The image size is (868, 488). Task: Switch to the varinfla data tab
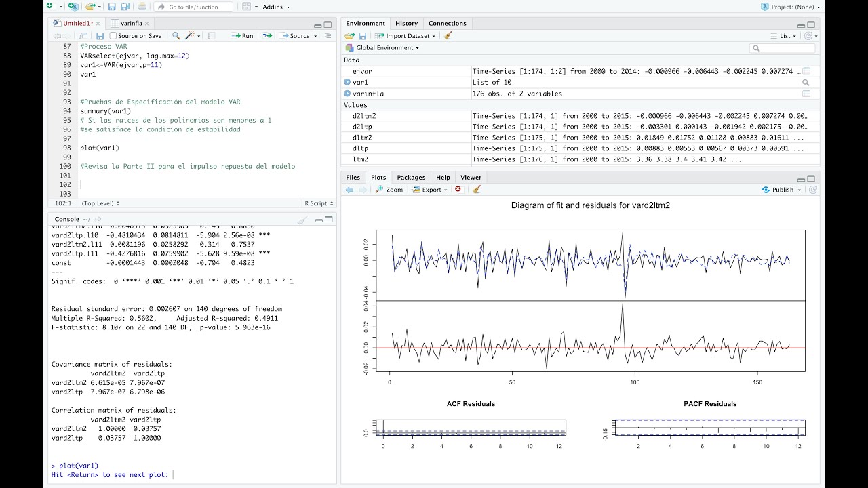(x=131, y=23)
